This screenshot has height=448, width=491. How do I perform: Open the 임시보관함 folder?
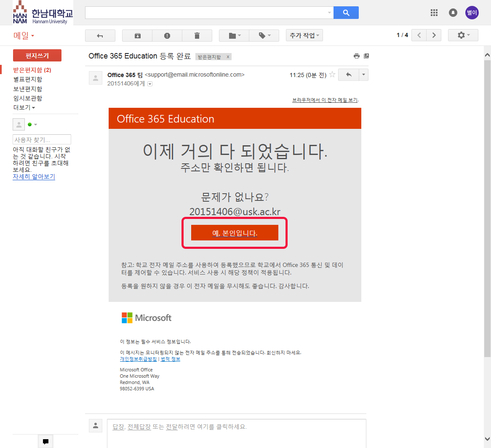pyautogui.click(x=28, y=98)
